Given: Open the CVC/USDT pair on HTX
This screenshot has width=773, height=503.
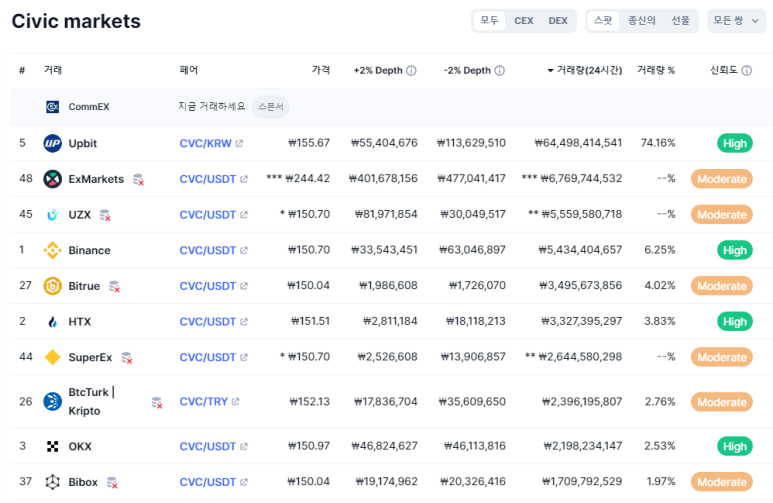Looking at the screenshot, I should pos(208,322).
